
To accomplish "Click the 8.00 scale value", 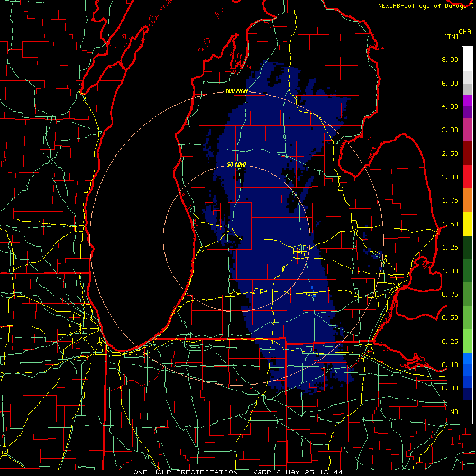I will [x=450, y=59].
